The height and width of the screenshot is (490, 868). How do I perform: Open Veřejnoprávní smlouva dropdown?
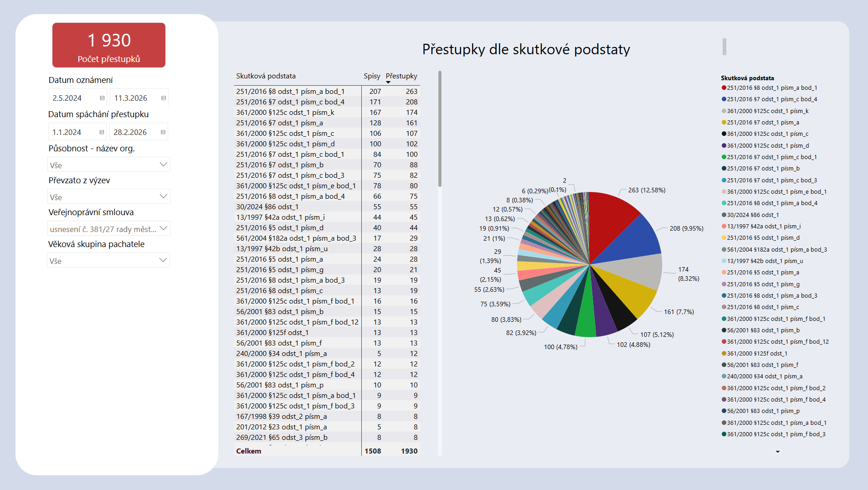tap(109, 229)
